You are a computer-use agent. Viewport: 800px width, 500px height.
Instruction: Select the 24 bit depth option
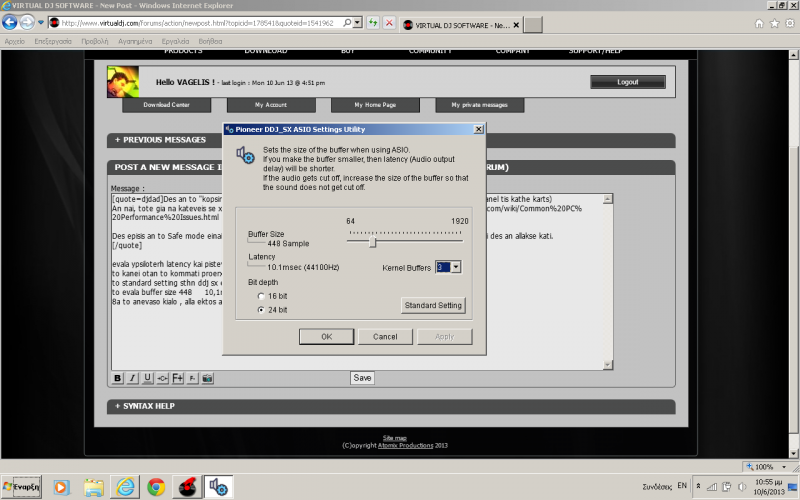coord(261,310)
